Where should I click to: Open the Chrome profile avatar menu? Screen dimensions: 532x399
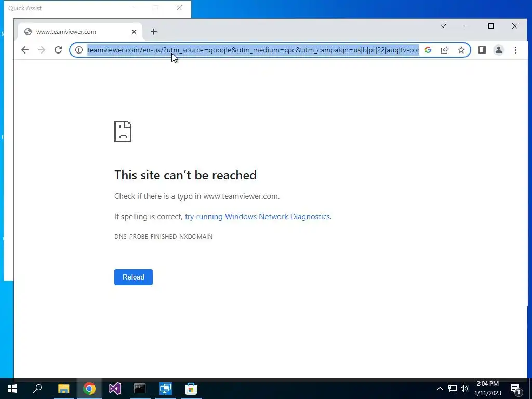498,50
